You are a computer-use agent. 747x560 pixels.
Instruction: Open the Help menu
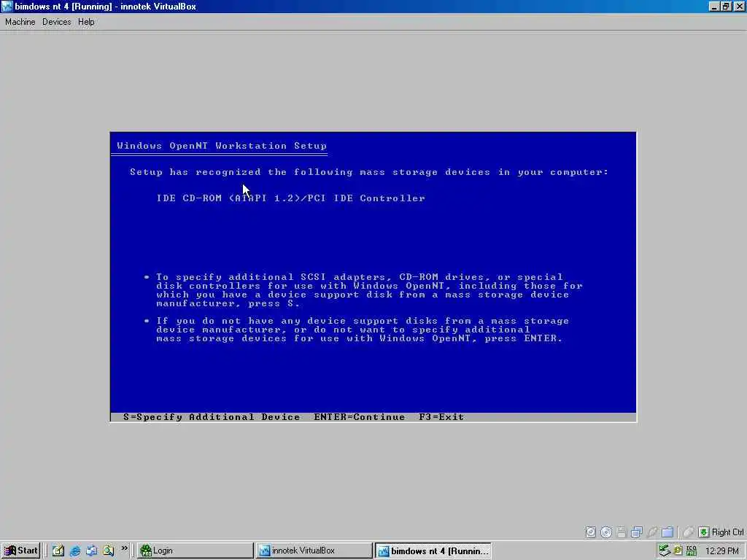pos(86,22)
